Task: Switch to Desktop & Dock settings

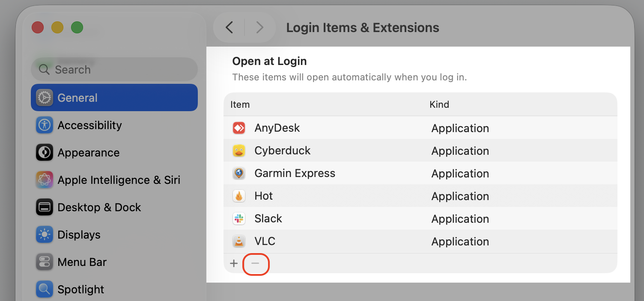Action: coord(114,207)
